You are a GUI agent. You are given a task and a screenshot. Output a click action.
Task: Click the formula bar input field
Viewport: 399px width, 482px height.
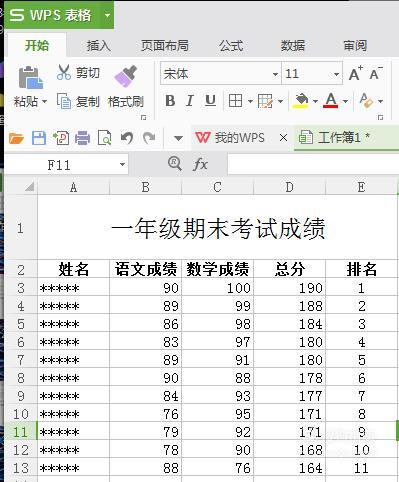click(313, 164)
